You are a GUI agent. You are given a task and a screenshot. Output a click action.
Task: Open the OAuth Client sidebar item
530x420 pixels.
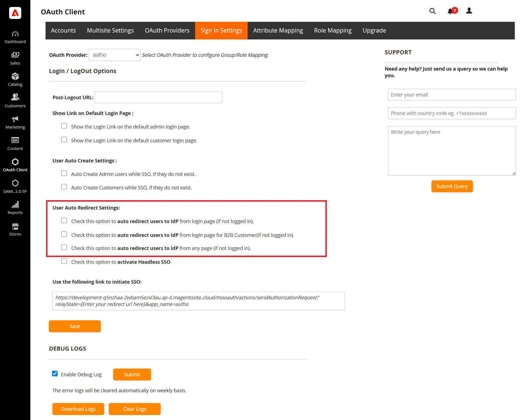click(x=15, y=165)
